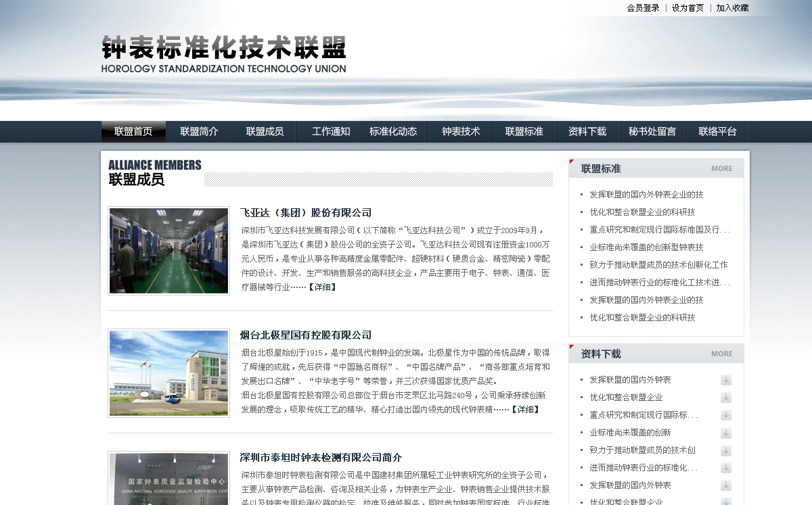Open 进而推动钟表行业的标准化 download entry
812x505 pixels.
point(643,468)
